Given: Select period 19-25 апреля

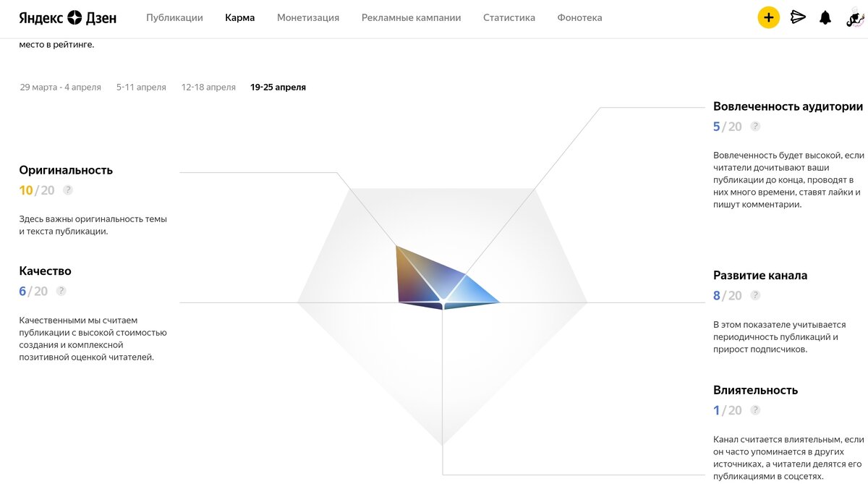Looking at the screenshot, I should [278, 88].
